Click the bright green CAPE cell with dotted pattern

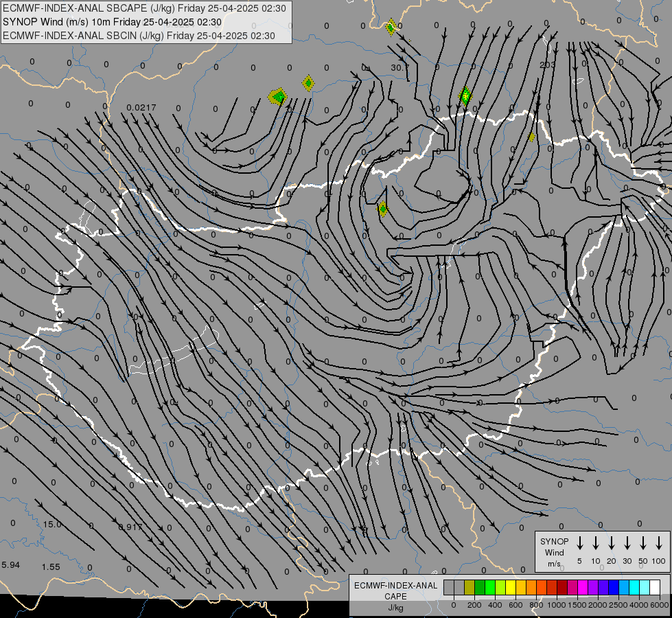tap(465, 95)
